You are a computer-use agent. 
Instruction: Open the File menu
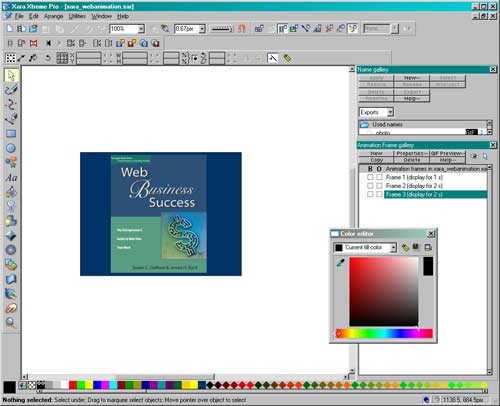[x=19, y=16]
